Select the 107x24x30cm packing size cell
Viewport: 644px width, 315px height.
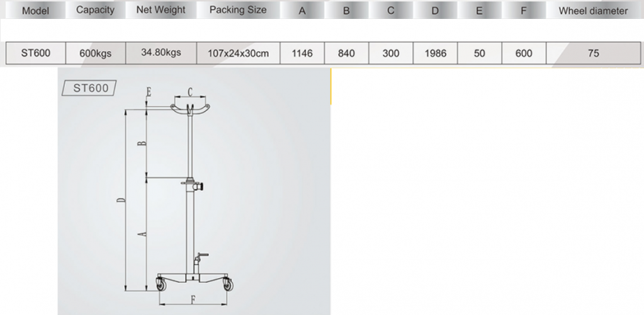238,53
